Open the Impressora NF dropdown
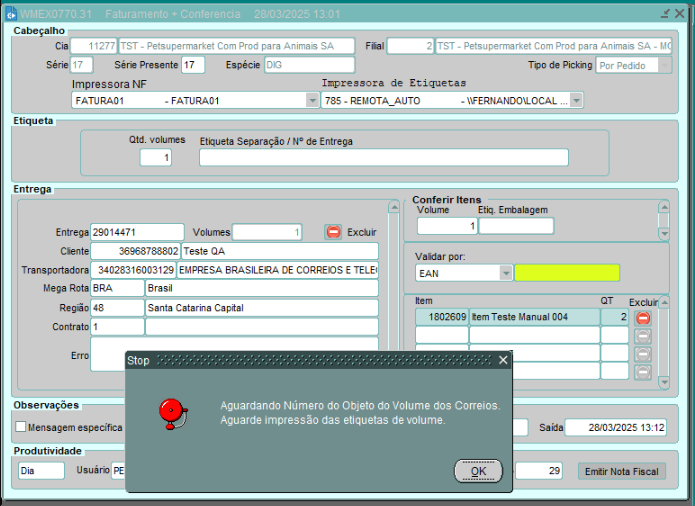 point(312,101)
